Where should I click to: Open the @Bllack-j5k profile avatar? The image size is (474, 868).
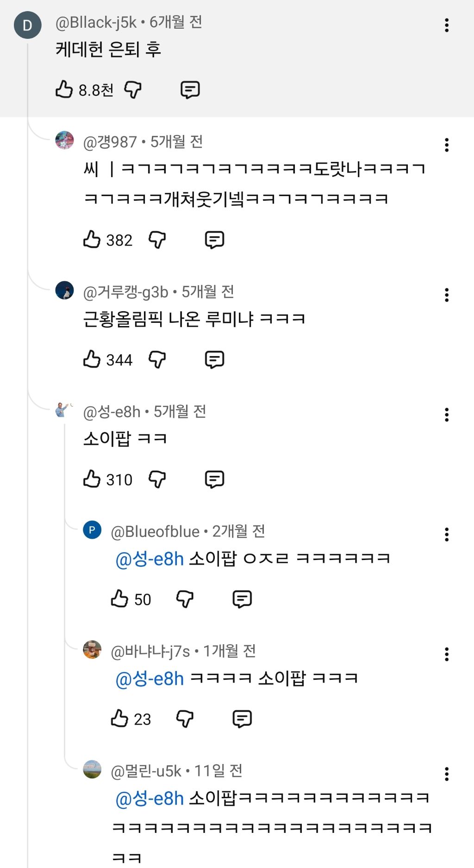pyautogui.click(x=27, y=25)
